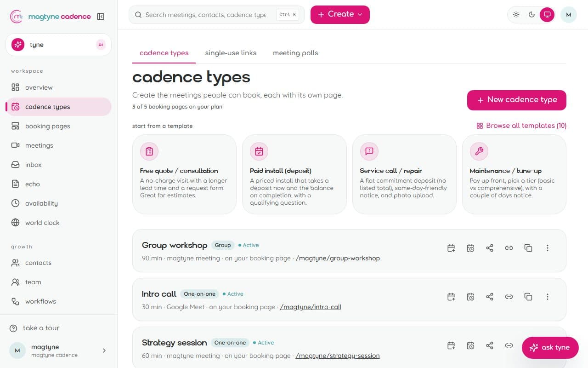This screenshot has width=588, height=368.
Task: Open team in sidebar
Action: pos(58,282)
